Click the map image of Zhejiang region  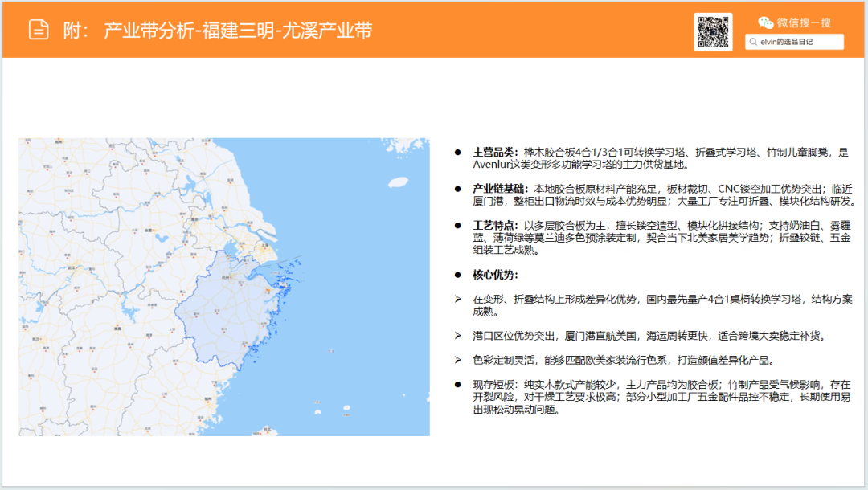[224, 287]
